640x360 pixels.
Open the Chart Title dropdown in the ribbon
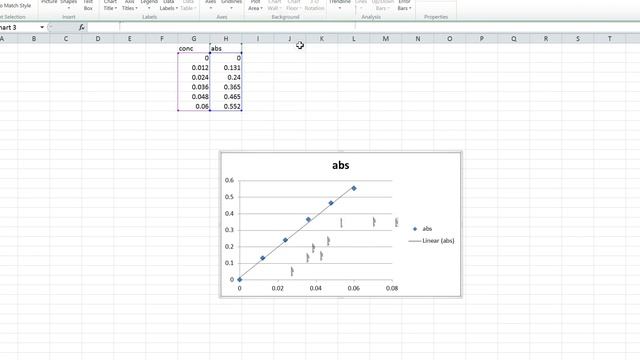pyautogui.click(x=110, y=6)
